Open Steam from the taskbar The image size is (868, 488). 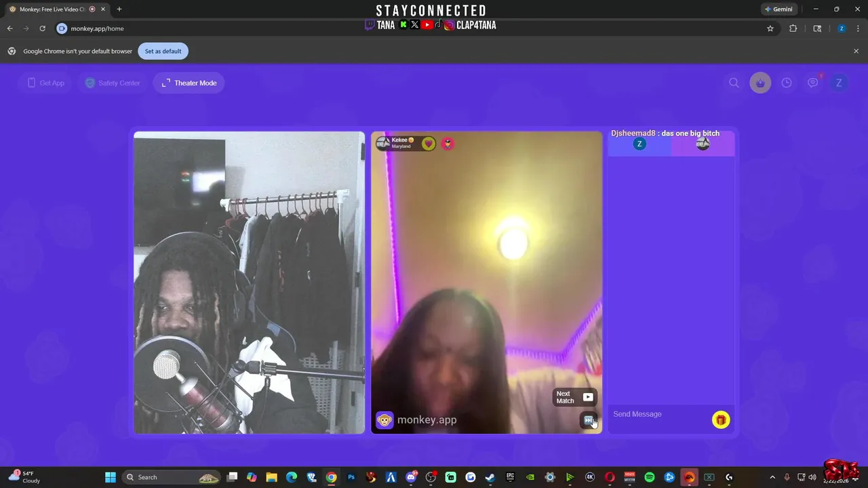pos(490,477)
